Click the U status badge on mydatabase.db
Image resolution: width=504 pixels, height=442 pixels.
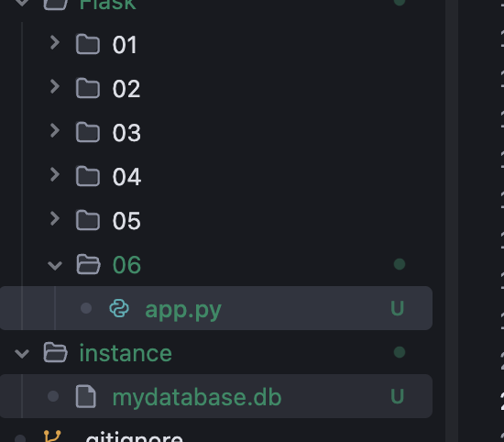pos(398,396)
